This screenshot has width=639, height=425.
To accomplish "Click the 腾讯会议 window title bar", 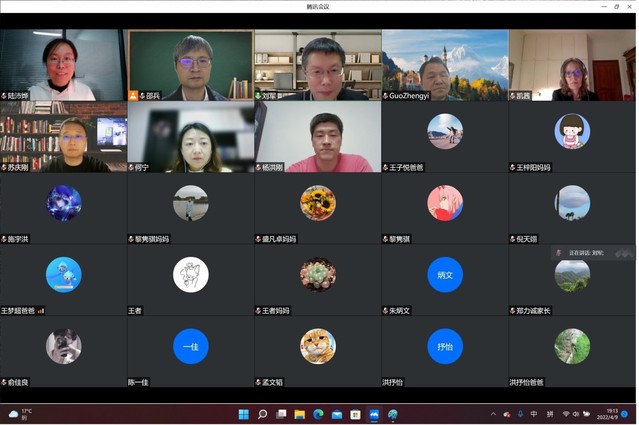I will point(318,6).
